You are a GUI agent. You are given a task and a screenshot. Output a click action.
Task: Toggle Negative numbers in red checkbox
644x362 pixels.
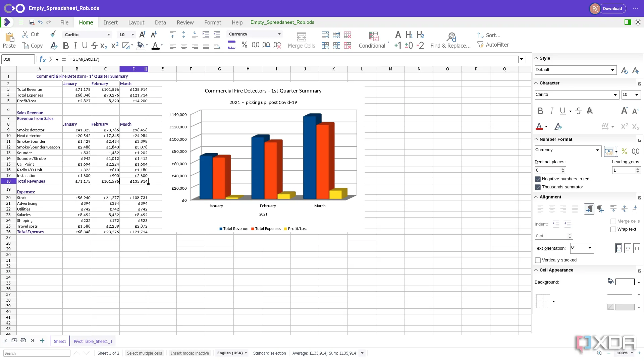pyautogui.click(x=538, y=179)
